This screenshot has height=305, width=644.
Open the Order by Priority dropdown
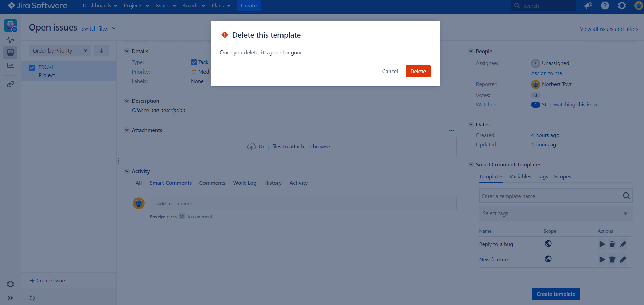pyautogui.click(x=59, y=51)
